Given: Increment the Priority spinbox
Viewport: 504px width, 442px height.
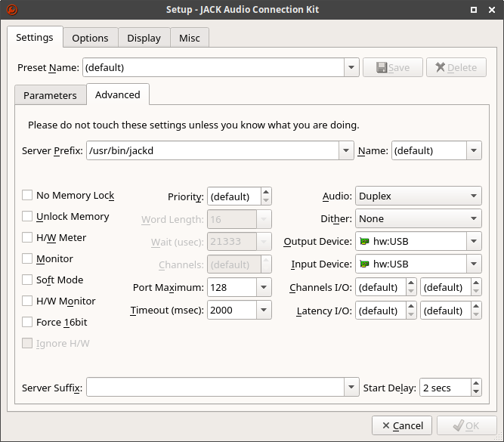Looking at the screenshot, I should coord(266,193).
